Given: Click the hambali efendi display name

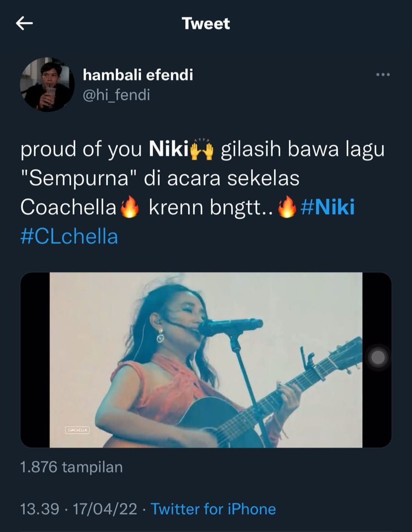Looking at the screenshot, I should point(138,75).
